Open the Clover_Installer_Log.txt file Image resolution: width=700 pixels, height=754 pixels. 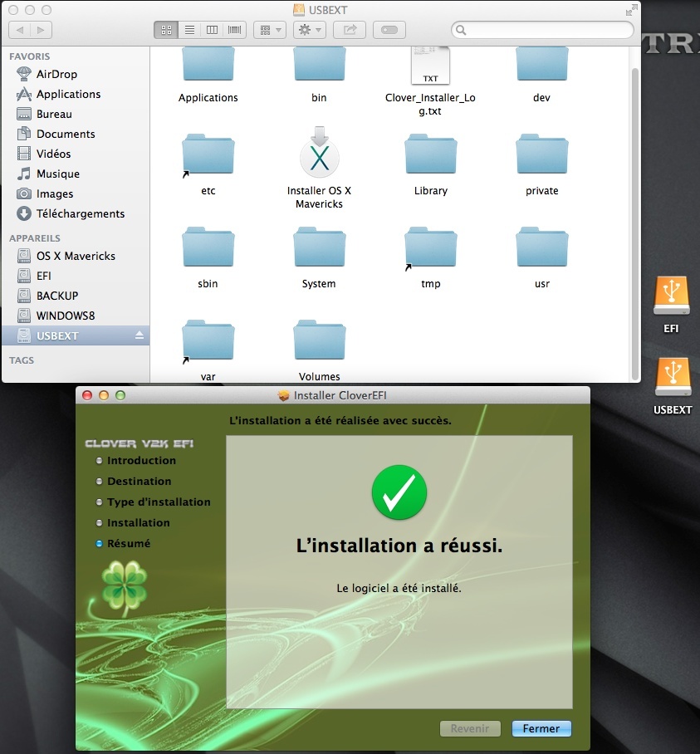point(430,66)
